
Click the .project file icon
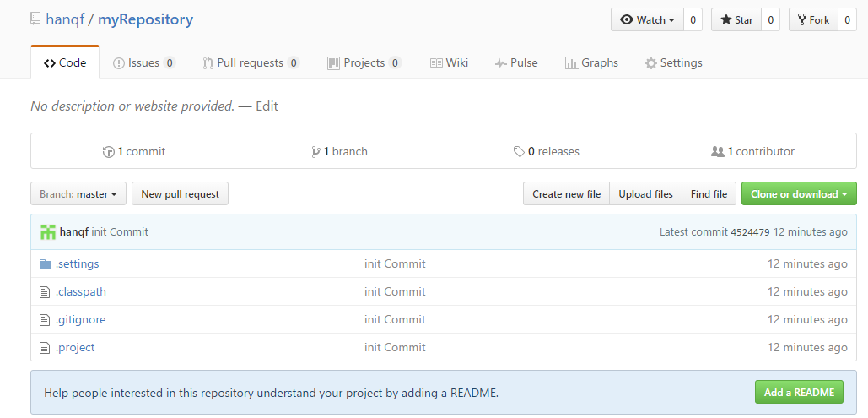click(x=45, y=348)
